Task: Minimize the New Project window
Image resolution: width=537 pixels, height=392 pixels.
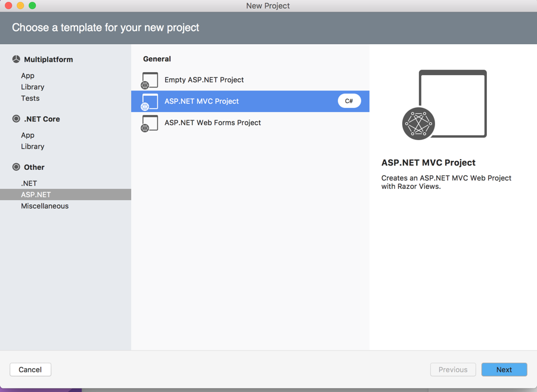Action: [20, 5]
